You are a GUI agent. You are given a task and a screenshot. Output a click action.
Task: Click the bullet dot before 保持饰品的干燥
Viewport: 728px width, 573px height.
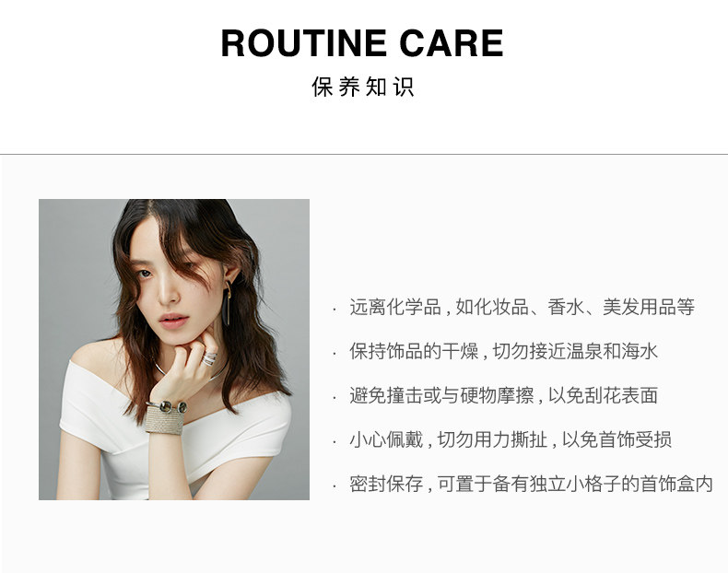click(x=334, y=354)
